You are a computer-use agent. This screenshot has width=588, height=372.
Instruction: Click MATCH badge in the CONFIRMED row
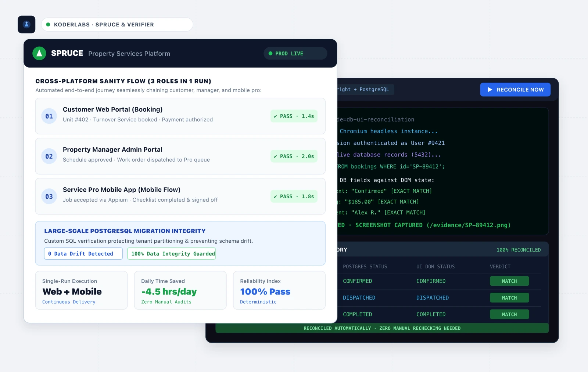(x=509, y=281)
